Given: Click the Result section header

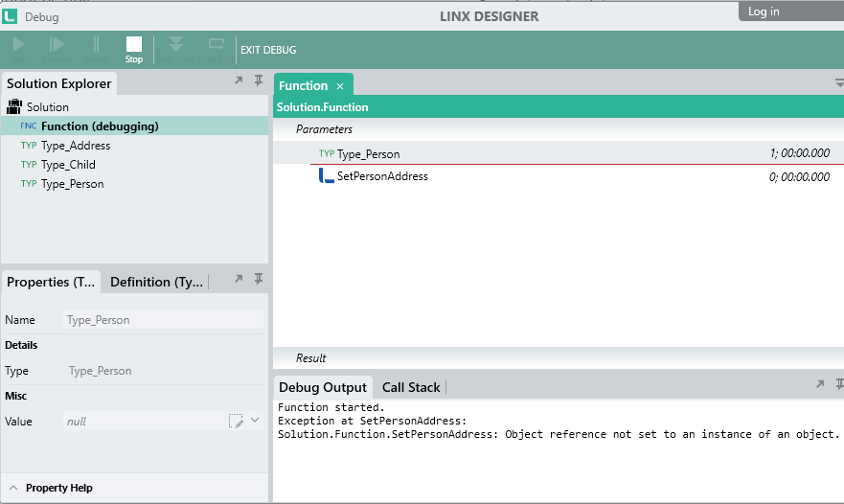Looking at the screenshot, I should [311, 358].
